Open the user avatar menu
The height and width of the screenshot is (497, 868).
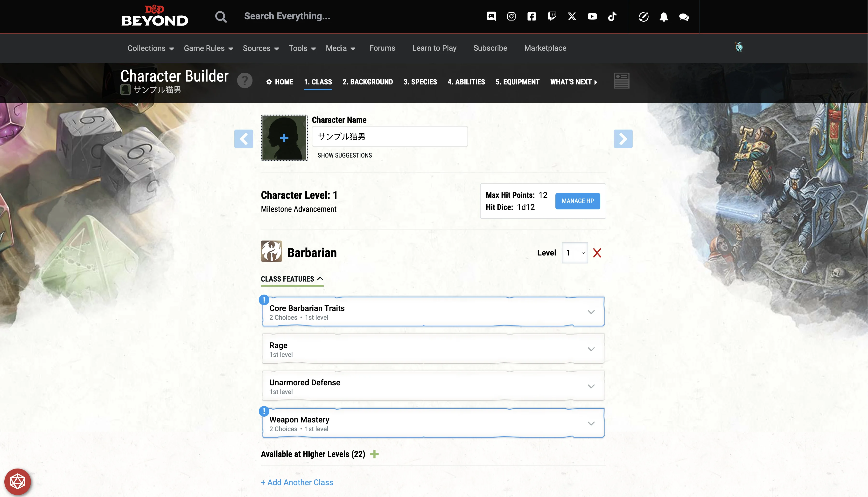739,47
